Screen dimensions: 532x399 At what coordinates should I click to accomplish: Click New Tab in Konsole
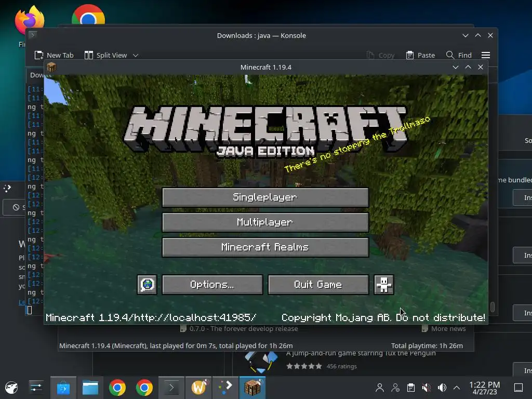tap(54, 55)
